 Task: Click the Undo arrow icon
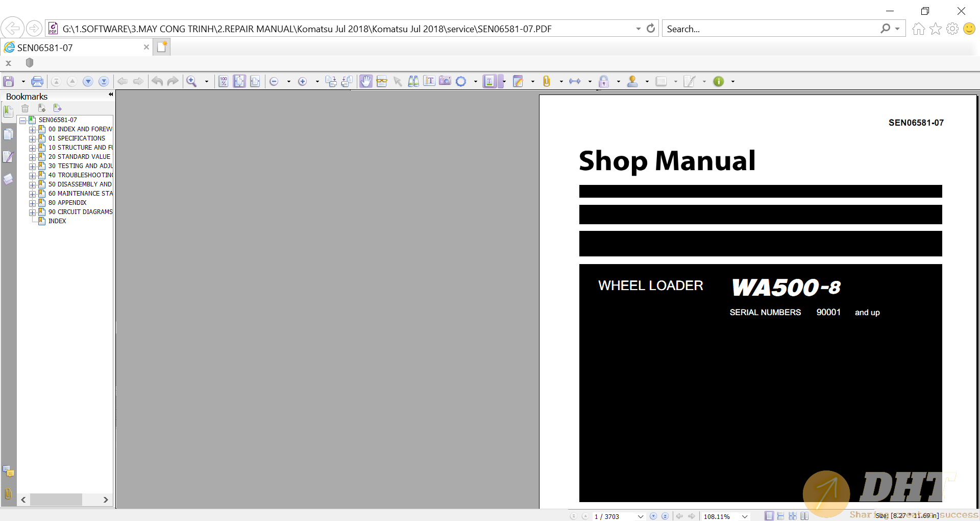pyautogui.click(x=157, y=81)
